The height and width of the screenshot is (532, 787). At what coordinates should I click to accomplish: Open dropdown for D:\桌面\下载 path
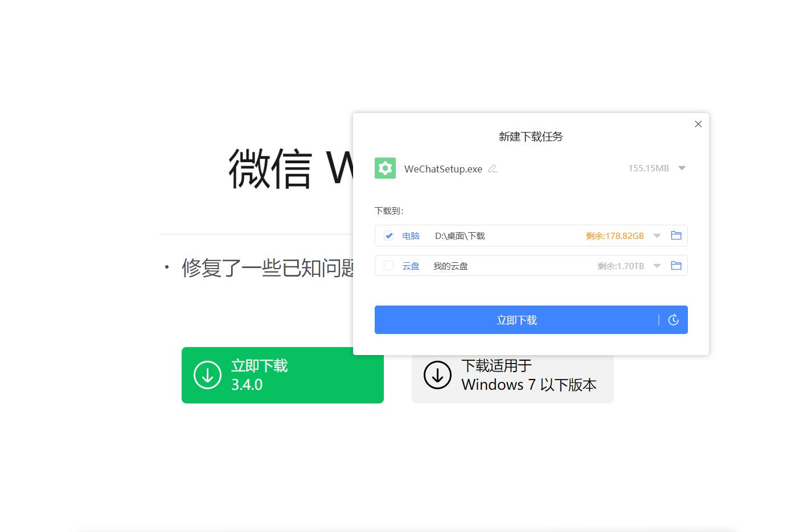(x=657, y=236)
